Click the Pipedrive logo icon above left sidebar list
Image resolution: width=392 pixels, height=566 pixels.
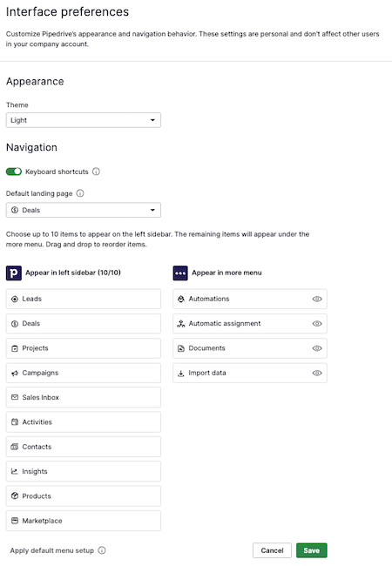tap(14, 273)
